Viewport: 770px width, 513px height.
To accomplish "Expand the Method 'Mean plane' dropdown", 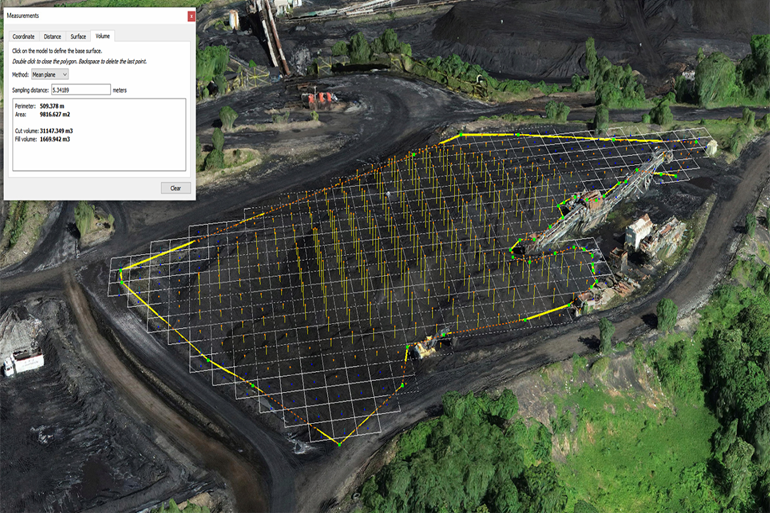I will [49, 74].
